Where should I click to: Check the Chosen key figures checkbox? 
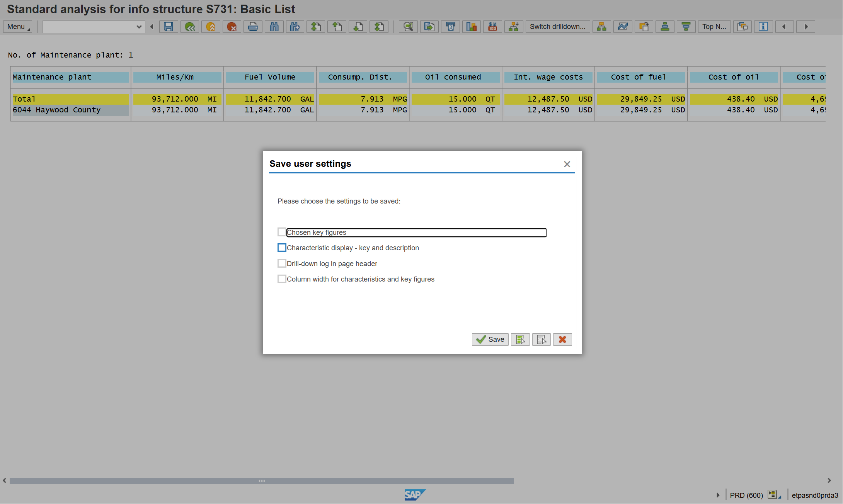coord(282,232)
